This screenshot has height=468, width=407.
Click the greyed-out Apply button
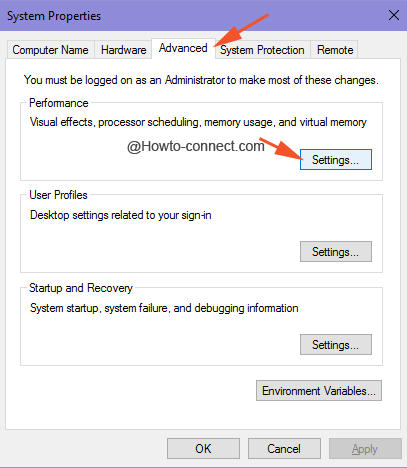(x=365, y=449)
